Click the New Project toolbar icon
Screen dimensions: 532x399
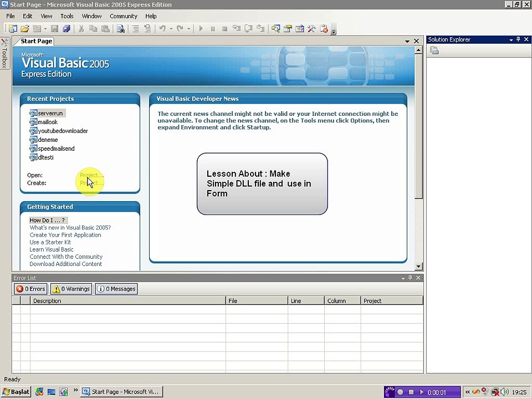13,29
